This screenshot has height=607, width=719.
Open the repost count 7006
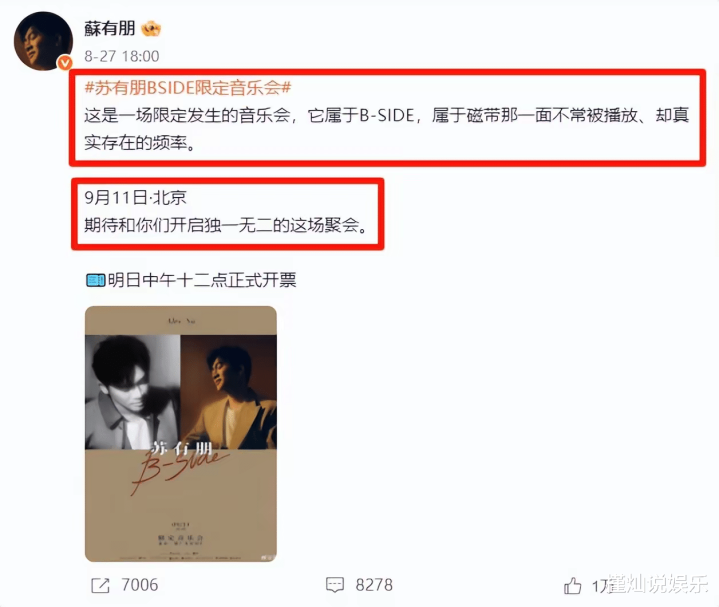140,585
